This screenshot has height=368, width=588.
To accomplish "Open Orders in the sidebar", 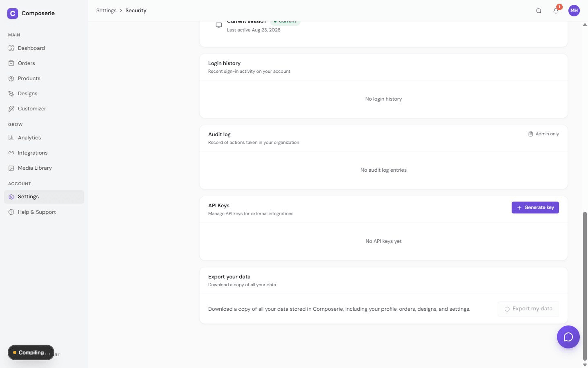I will click(44, 63).
